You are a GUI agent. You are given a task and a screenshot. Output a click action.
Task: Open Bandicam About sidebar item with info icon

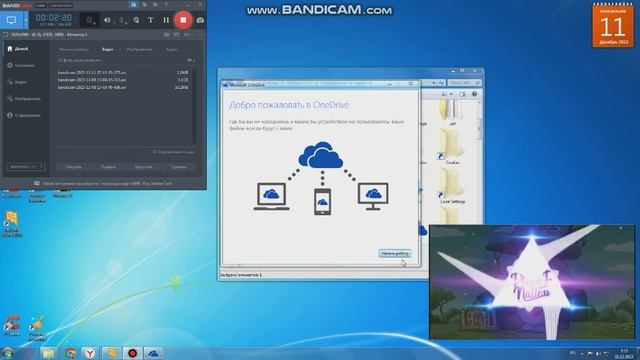pyautogui.click(x=24, y=116)
